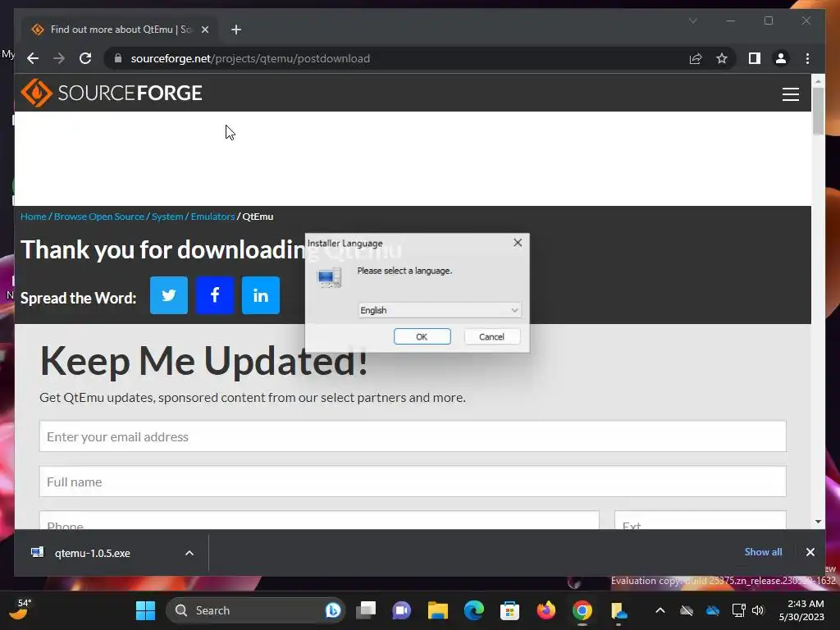Expand the English language dropdown
This screenshot has width=840, height=630.
(440, 310)
